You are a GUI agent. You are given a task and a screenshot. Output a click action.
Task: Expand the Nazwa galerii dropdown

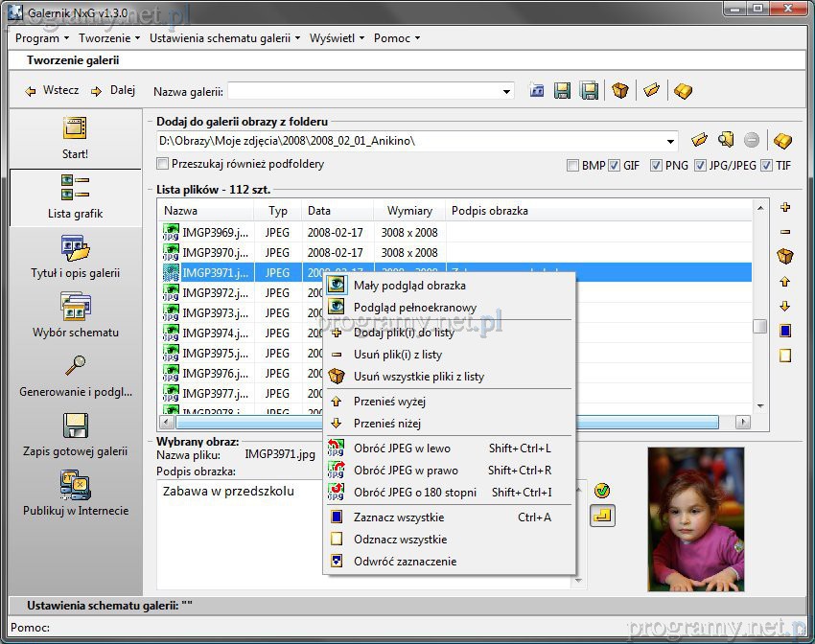coord(507,91)
